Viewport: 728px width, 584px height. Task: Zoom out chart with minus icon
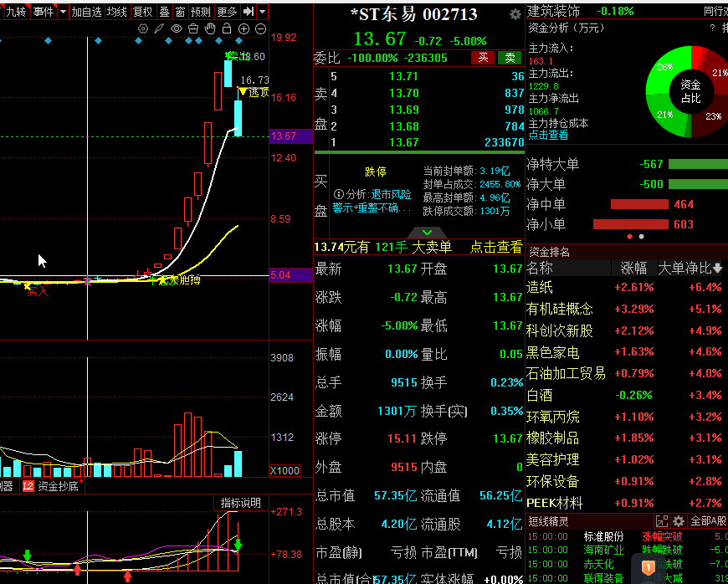coord(261,28)
